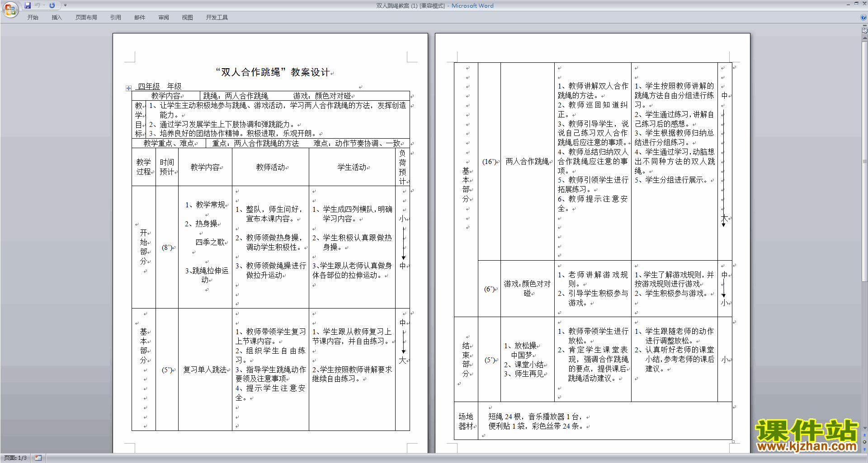Open the 开始 ribbon tab
The width and height of the screenshot is (868, 463).
coord(33,17)
